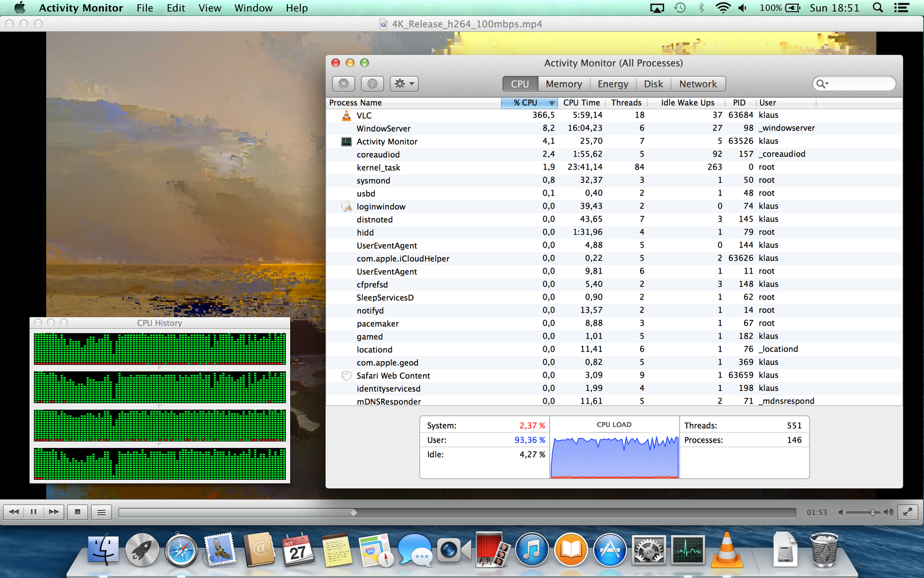Image resolution: width=924 pixels, height=578 pixels.
Task: Open the AirPlay display menu
Action: [657, 8]
